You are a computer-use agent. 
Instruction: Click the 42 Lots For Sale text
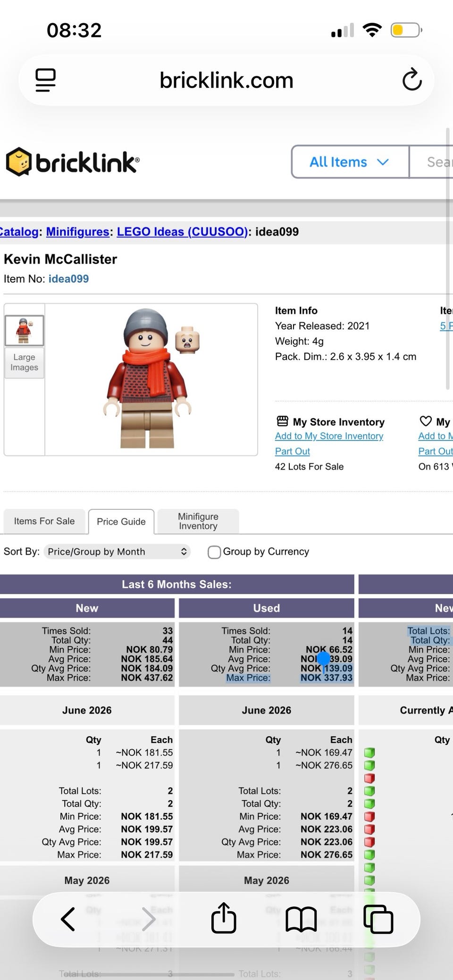point(309,466)
